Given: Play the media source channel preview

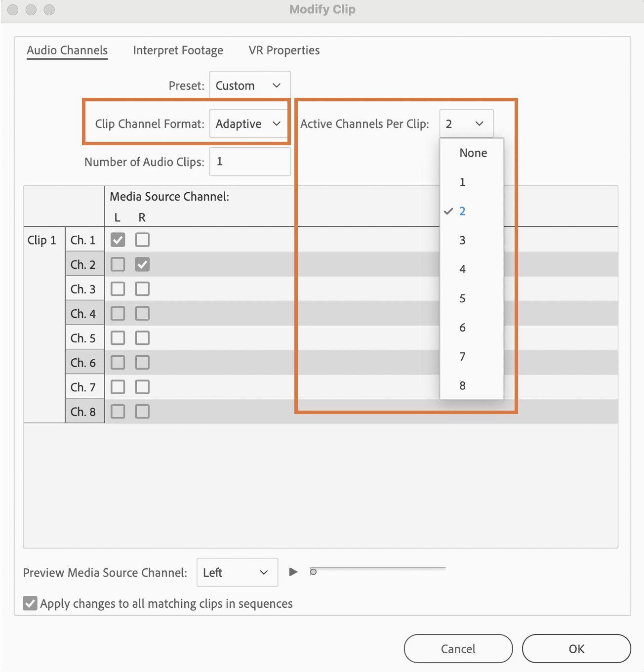Looking at the screenshot, I should click(x=293, y=572).
